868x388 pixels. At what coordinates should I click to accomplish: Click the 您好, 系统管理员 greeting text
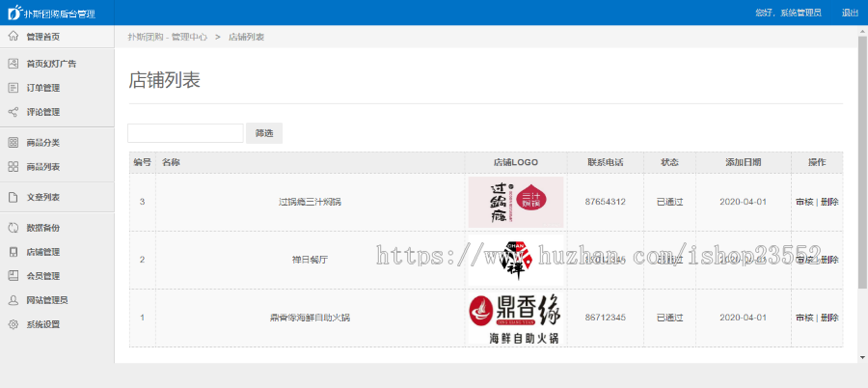[x=788, y=13]
